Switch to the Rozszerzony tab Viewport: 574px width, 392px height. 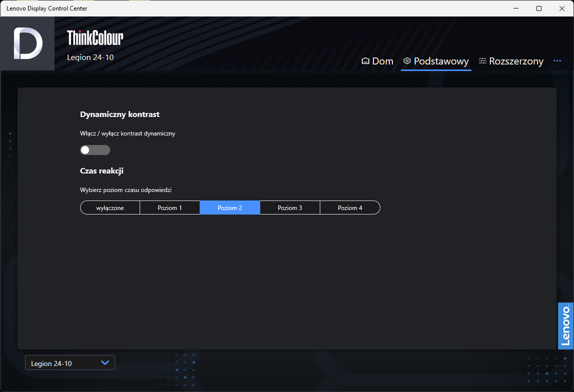pos(516,61)
